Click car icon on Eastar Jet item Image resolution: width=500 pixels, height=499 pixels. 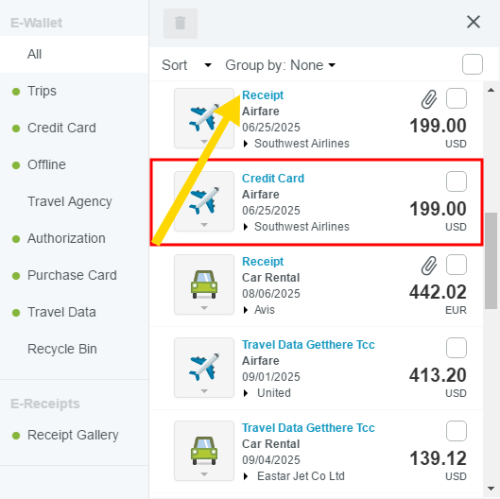click(x=204, y=451)
